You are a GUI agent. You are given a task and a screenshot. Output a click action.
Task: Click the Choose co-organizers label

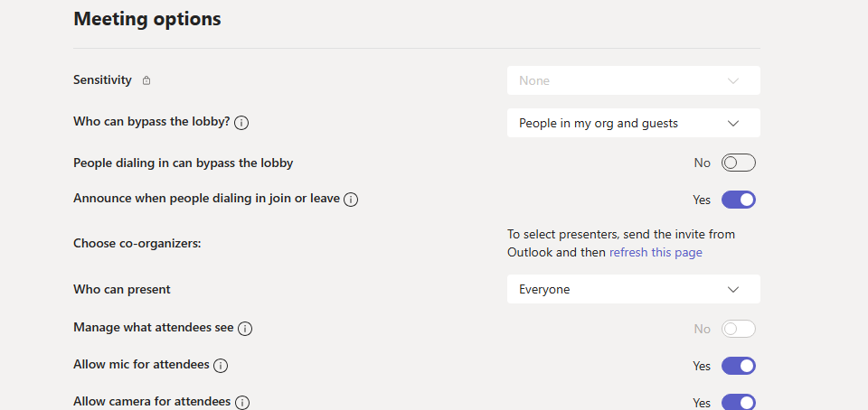coord(137,243)
